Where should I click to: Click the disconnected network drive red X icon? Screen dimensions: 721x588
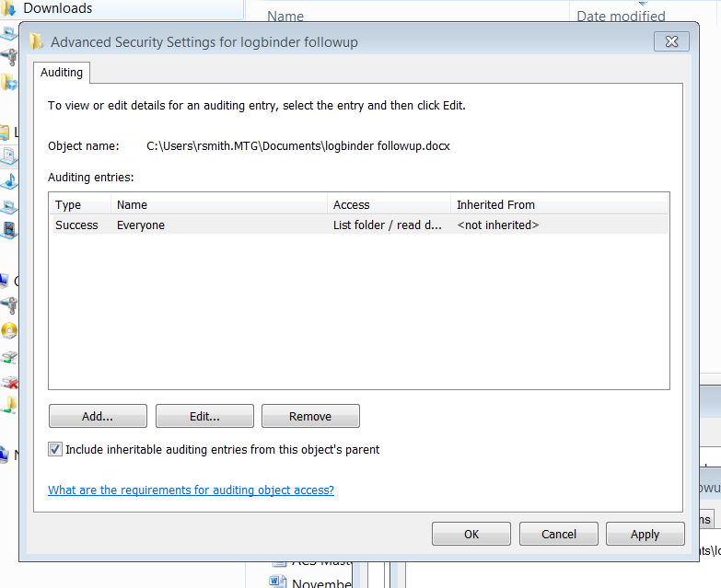(9, 382)
